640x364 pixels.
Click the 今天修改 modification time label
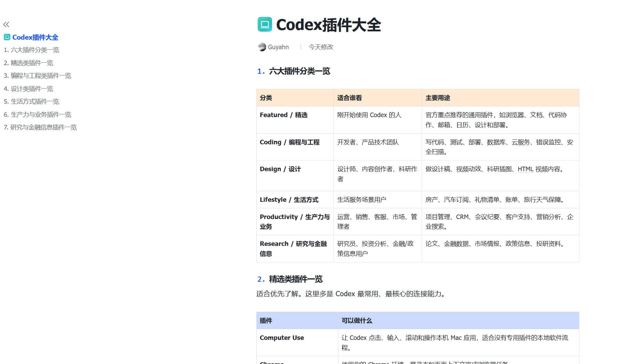[x=321, y=47]
